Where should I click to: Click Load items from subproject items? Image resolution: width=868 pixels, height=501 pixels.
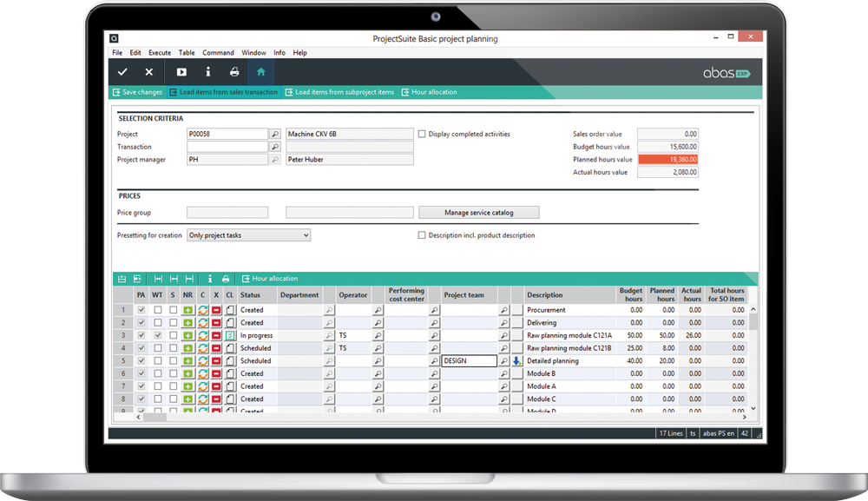point(339,92)
